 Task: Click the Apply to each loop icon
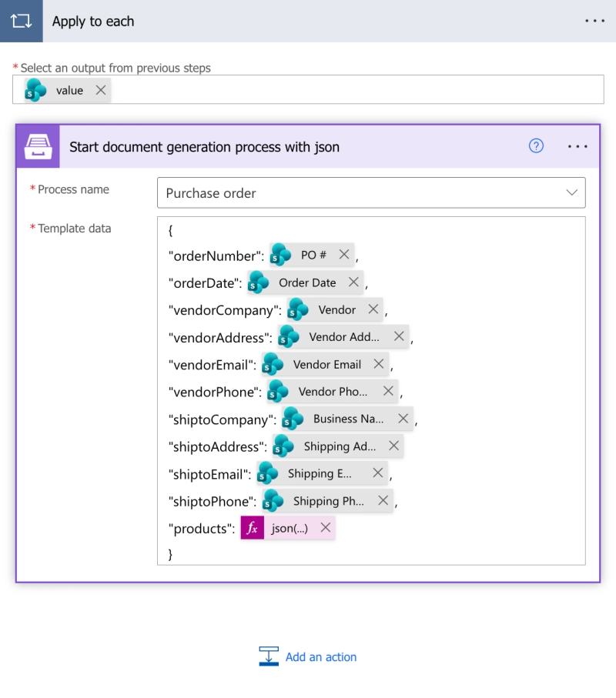21,21
